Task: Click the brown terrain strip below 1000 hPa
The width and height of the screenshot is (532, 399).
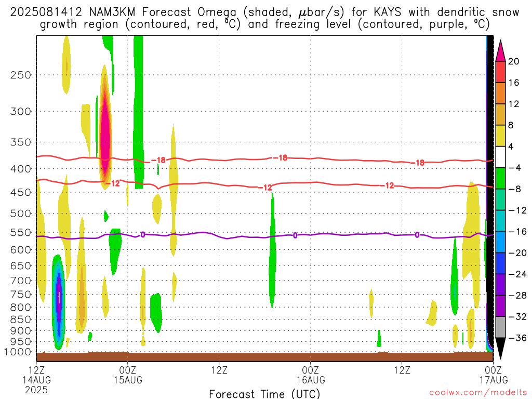Action: [264, 356]
